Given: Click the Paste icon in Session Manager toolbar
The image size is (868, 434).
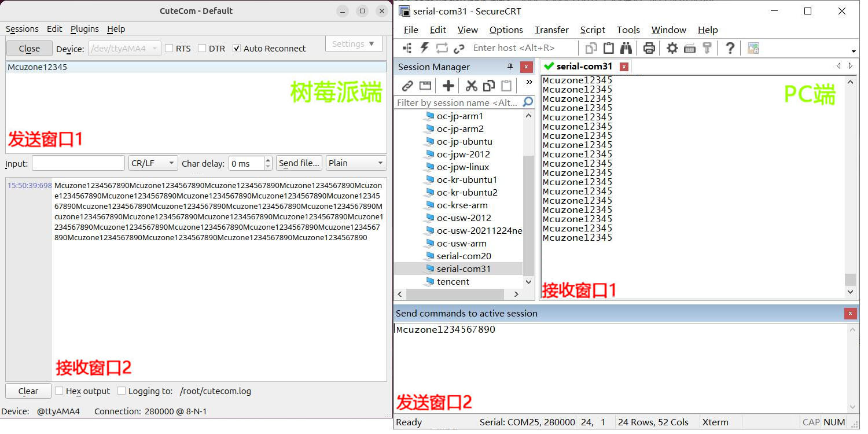Looking at the screenshot, I should [x=506, y=86].
